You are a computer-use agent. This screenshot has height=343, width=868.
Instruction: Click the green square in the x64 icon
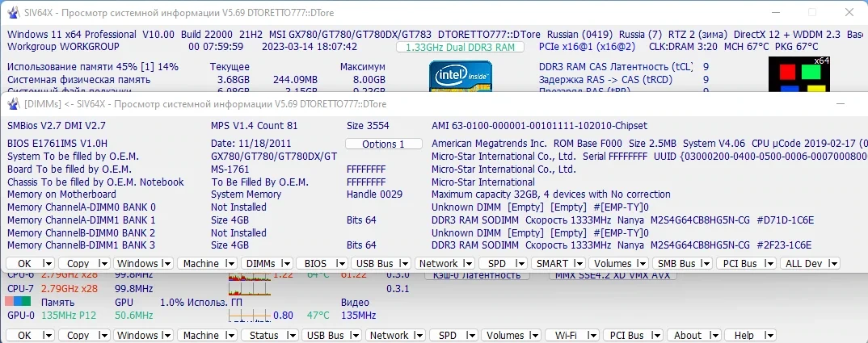coord(811,72)
